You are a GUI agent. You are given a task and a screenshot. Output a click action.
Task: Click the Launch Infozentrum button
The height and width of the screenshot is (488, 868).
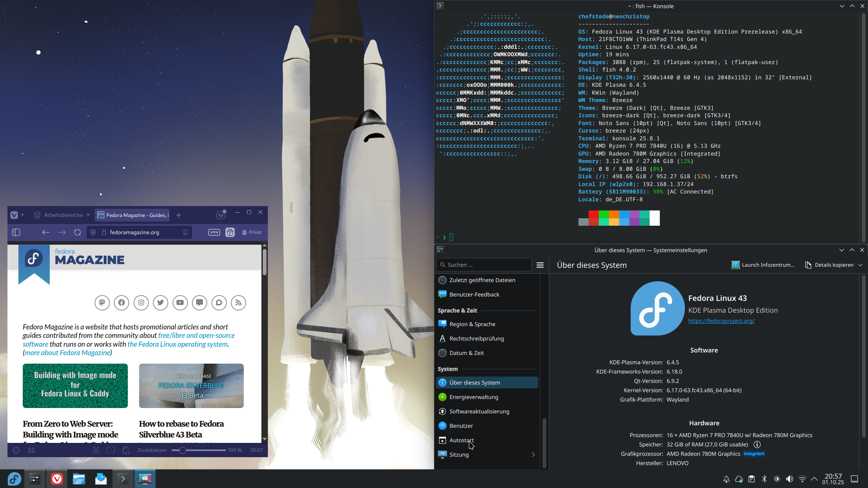(764, 265)
